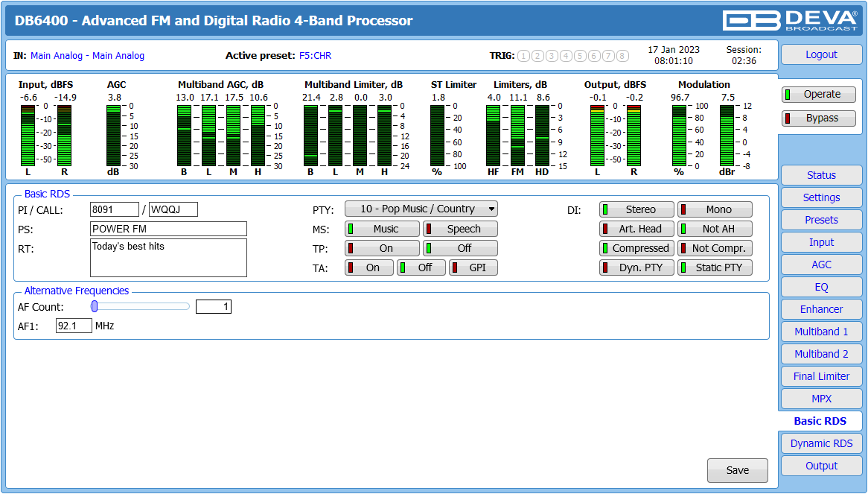Image resolution: width=868 pixels, height=494 pixels.
Task: Open the Output page
Action: point(822,466)
